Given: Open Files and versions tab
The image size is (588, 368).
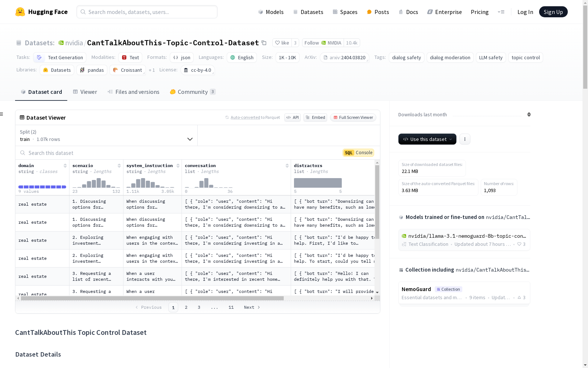Looking at the screenshot, I should point(133,92).
